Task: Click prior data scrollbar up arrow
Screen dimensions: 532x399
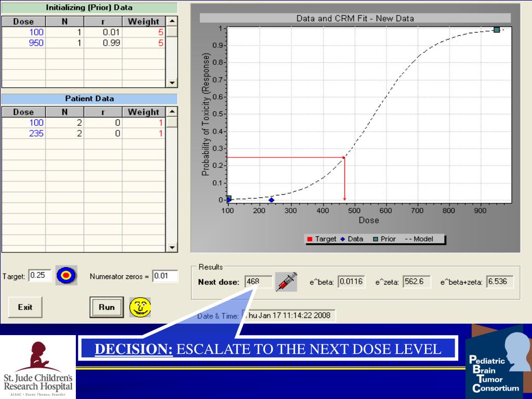Action: [x=172, y=21]
